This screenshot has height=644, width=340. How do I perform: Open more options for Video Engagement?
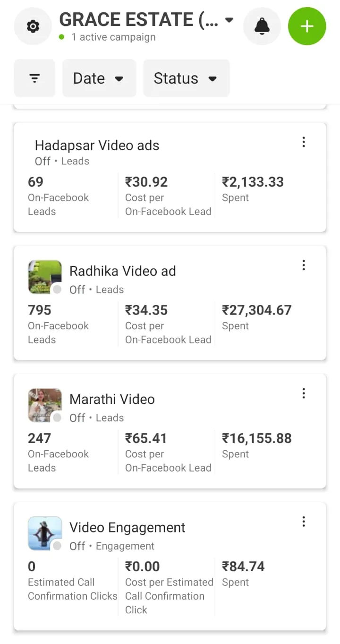pyautogui.click(x=304, y=521)
